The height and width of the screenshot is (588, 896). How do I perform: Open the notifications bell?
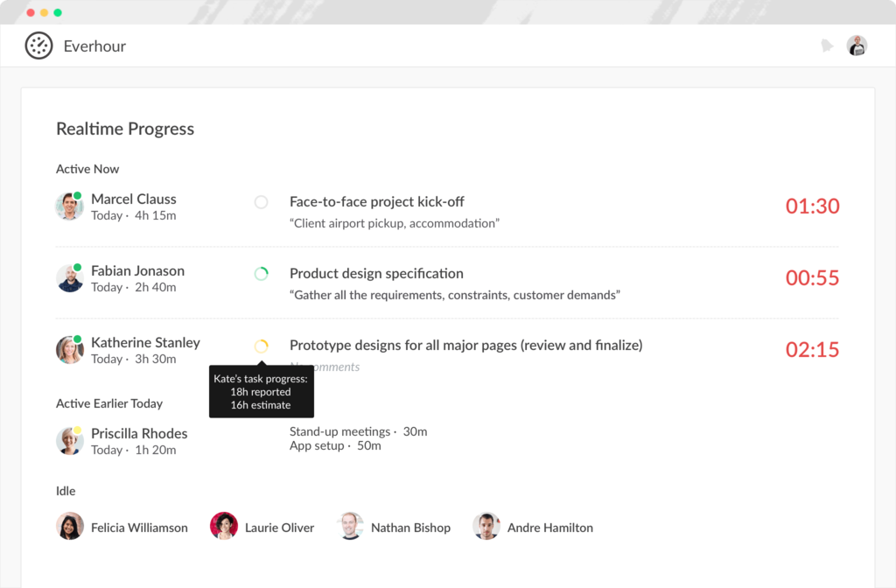click(827, 45)
